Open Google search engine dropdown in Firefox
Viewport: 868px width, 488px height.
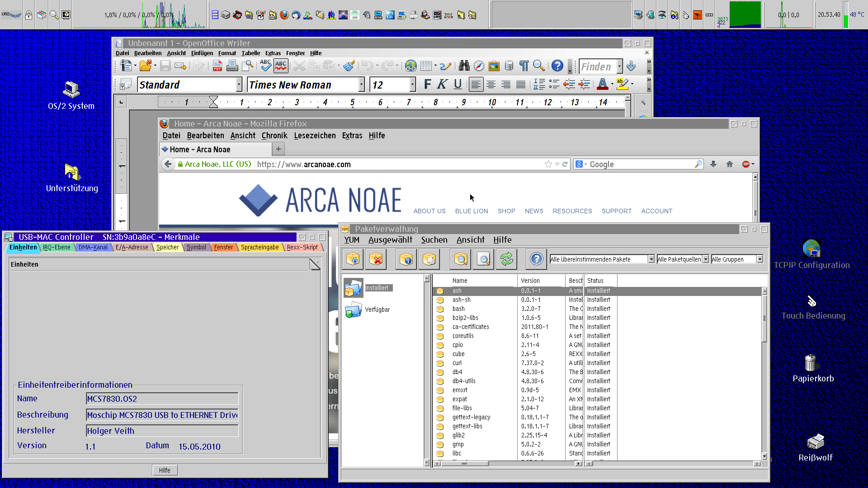pyautogui.click(x=581, y=164)
